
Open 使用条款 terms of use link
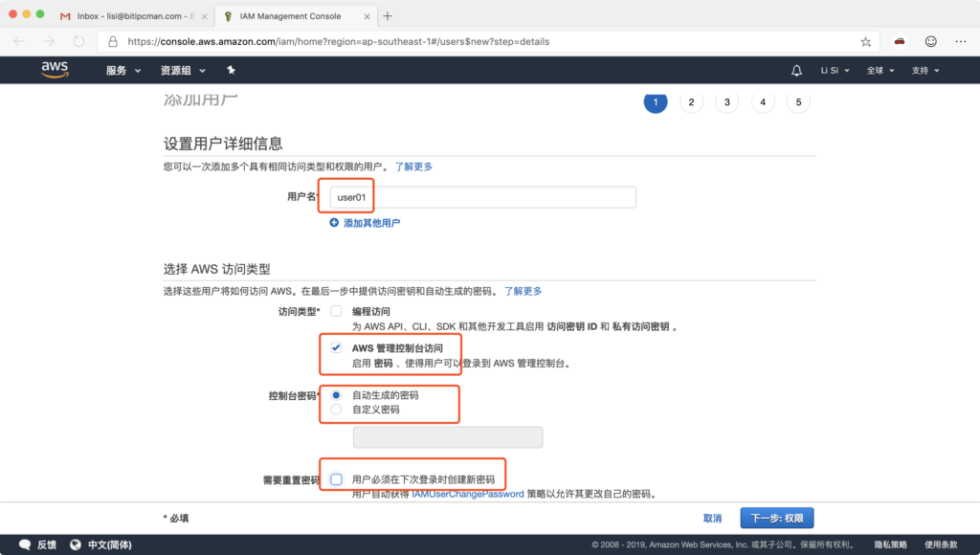942,545
